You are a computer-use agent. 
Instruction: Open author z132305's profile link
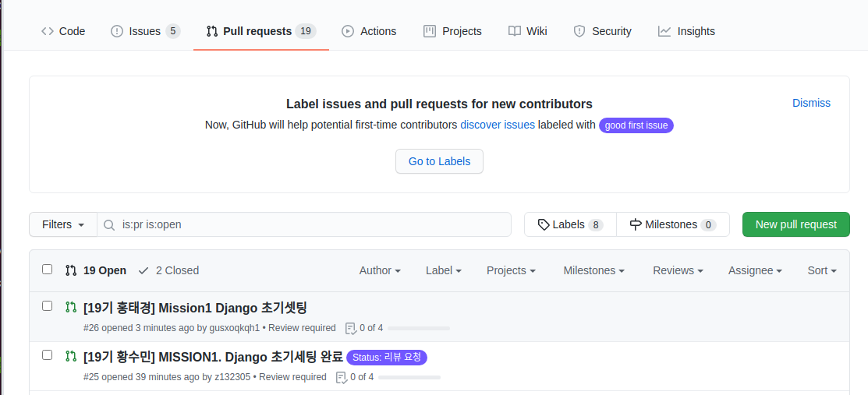(x=232, y=377)
